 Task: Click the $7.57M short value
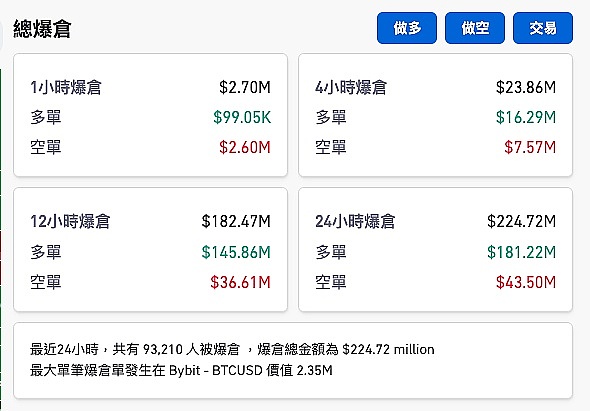(530, 147)
